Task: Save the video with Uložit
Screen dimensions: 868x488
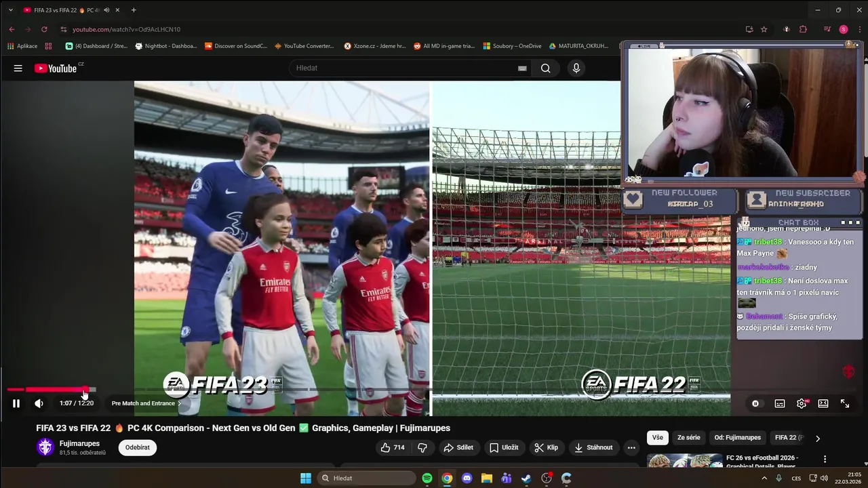Action: click(x=504, y=447)
